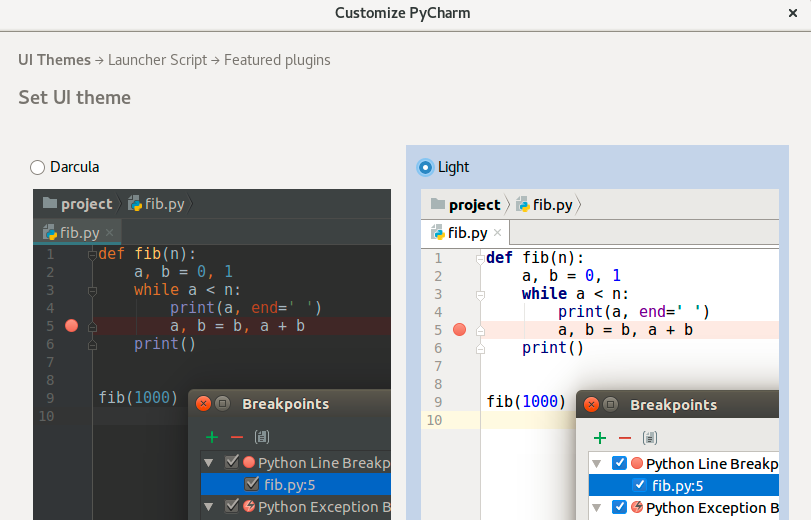Click 'fib(1000)' text in Darcula preview
The image size is (811, 520).
[138, 397]
